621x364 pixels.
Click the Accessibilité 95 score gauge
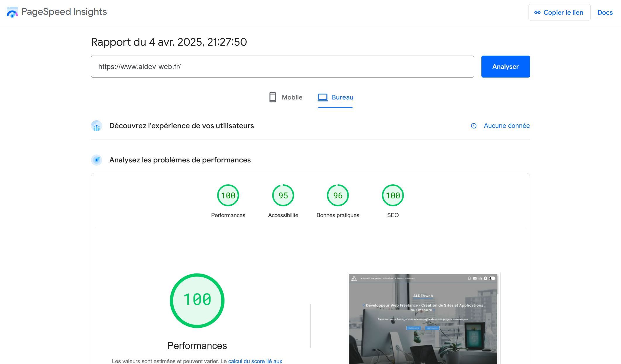tap(283, 195)
